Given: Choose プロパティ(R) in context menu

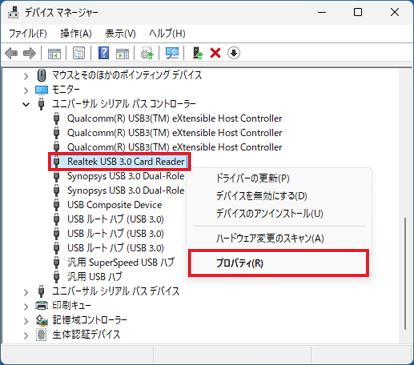Looking at the screenshot, I should [x=240, y=263].
